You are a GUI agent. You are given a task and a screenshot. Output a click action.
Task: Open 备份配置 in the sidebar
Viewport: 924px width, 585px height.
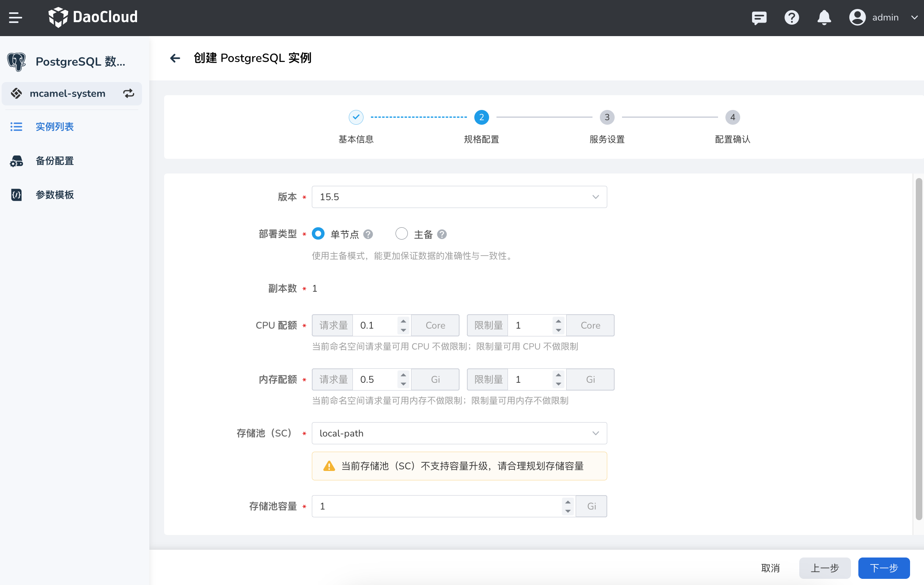(x=55, y=161)
